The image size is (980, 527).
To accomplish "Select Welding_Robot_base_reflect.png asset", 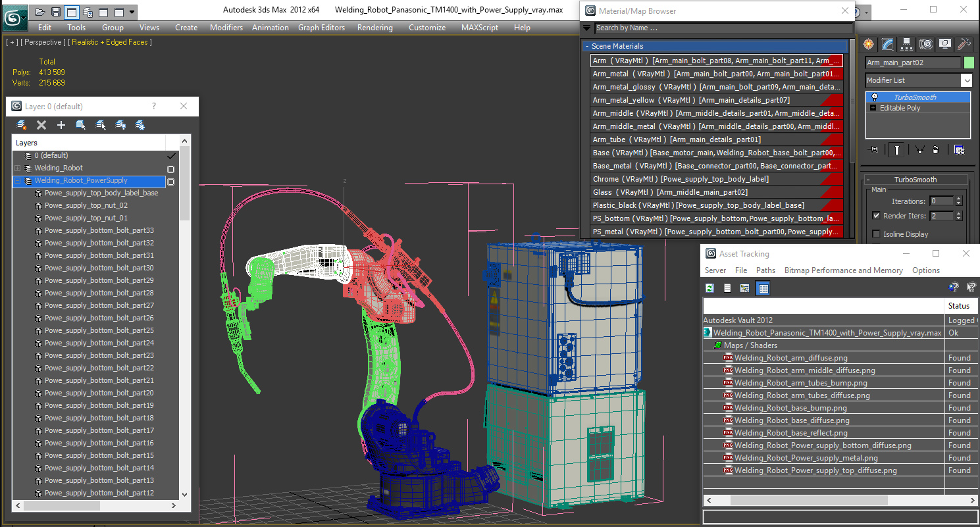I will [x=790, y=433].
